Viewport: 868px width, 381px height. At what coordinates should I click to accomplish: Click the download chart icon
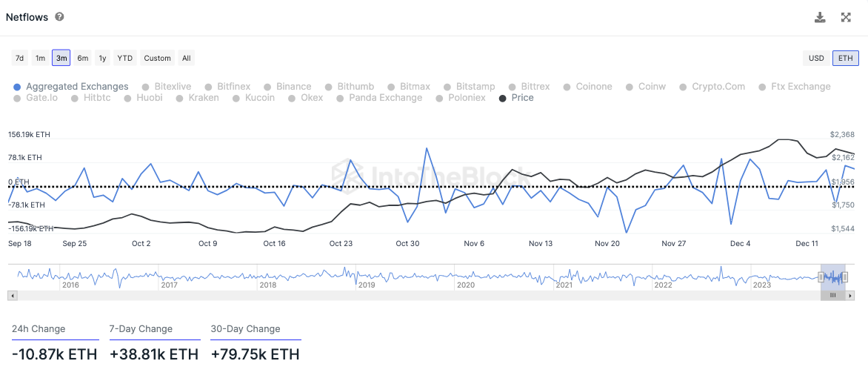point(820,17)
